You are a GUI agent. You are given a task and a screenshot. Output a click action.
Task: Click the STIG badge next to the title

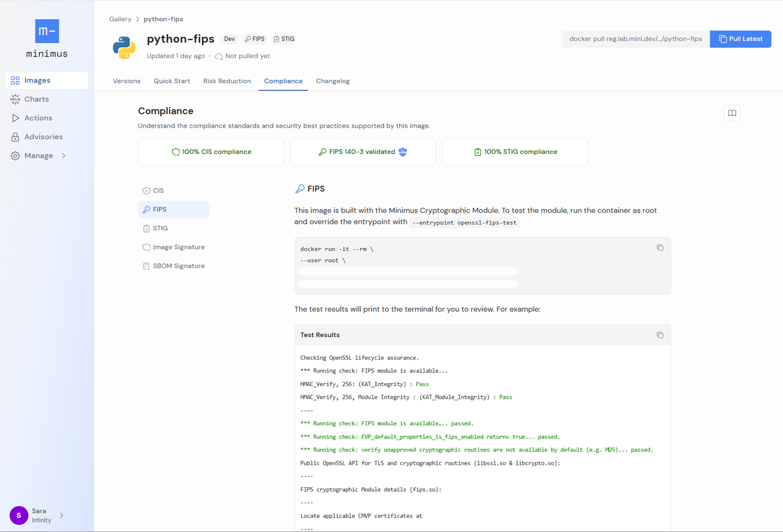[x=284, y=39]
